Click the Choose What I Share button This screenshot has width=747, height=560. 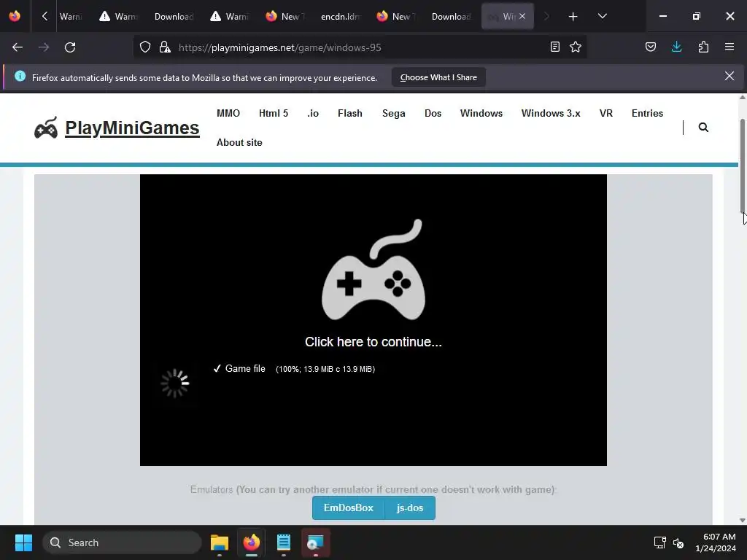point(438,77)
